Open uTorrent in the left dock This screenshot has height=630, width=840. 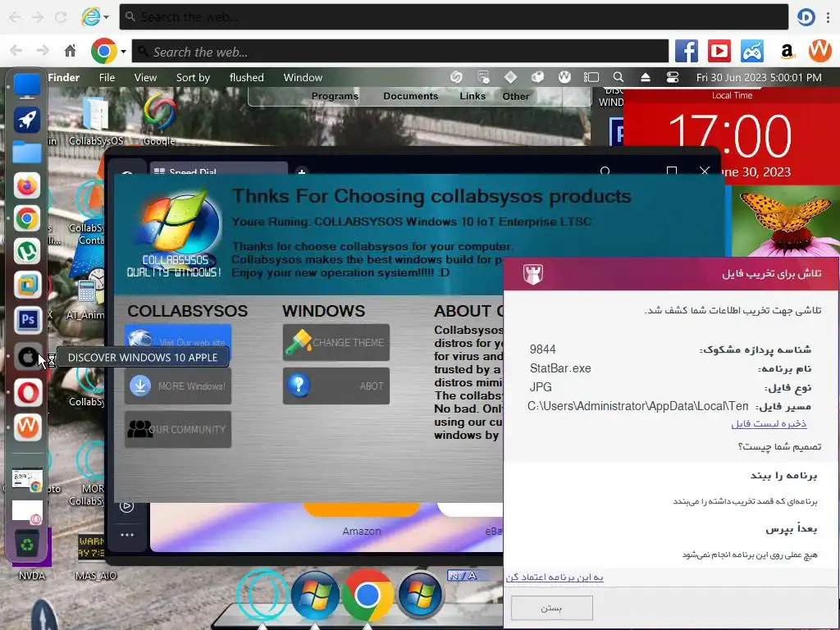coord(27,252)
